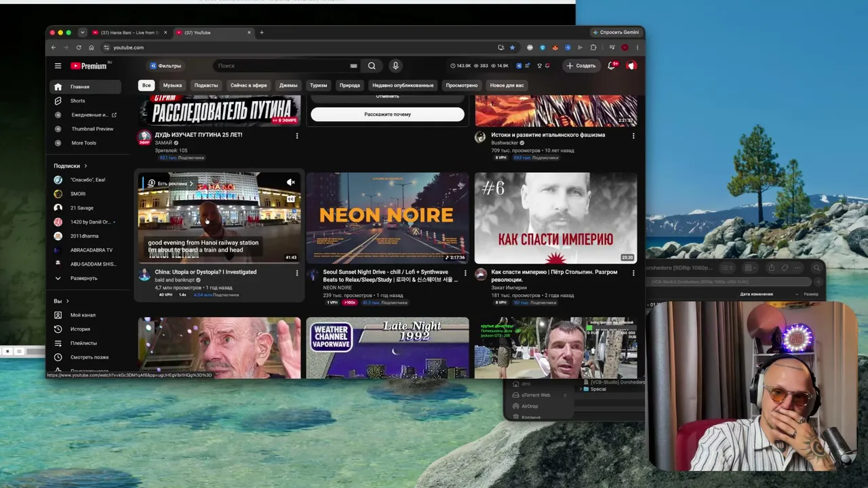Open YouTube notifications bell
This screenshot has width=868, height=488.
[611, 66]
